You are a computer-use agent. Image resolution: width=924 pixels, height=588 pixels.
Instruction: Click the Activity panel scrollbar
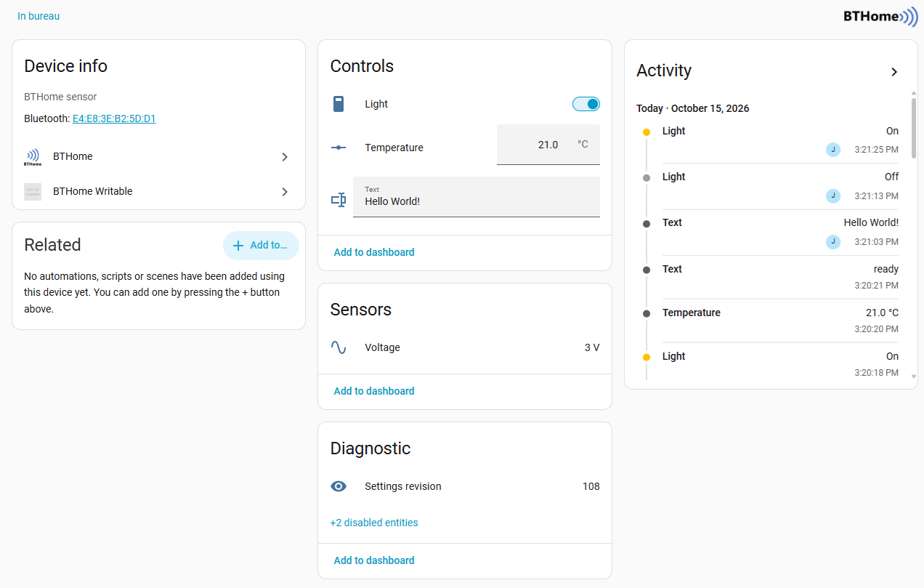914,128
